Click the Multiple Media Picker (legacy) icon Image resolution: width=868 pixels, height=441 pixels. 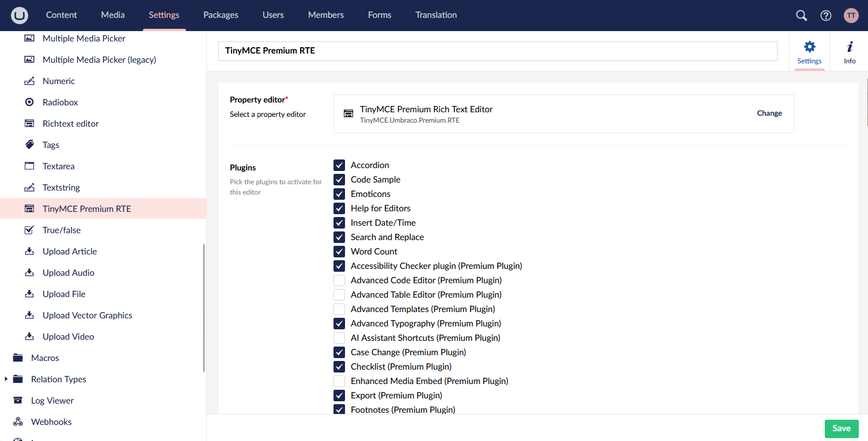coord(29,60)
